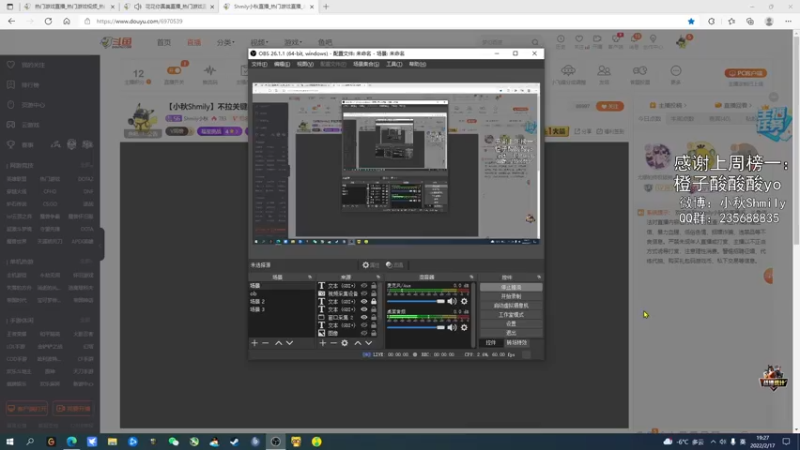Move source down in OBS Sources panel

[368, 343]
